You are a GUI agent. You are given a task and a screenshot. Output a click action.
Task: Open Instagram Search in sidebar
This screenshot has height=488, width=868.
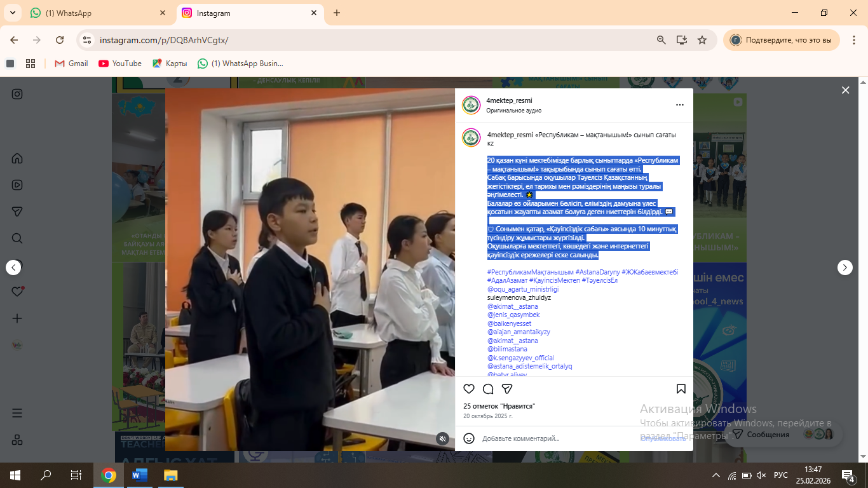[x=17, y=238]
